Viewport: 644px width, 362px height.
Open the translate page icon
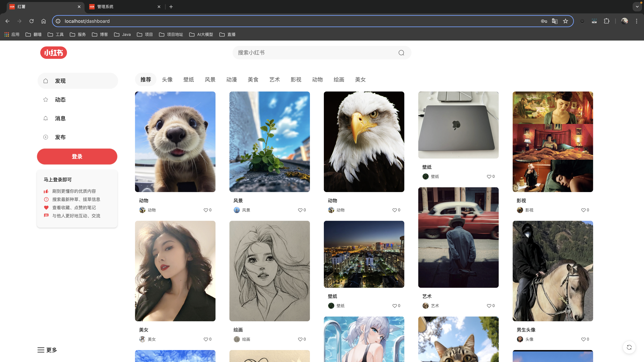[x=555, y=21]
